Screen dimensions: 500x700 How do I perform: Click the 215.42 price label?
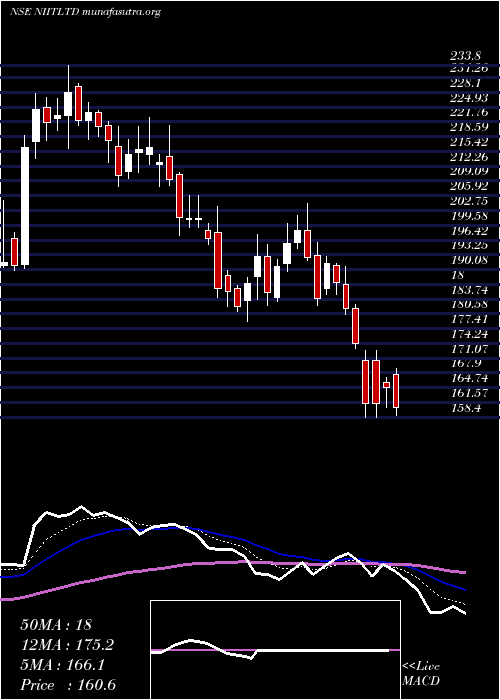(x=469, y=142)
